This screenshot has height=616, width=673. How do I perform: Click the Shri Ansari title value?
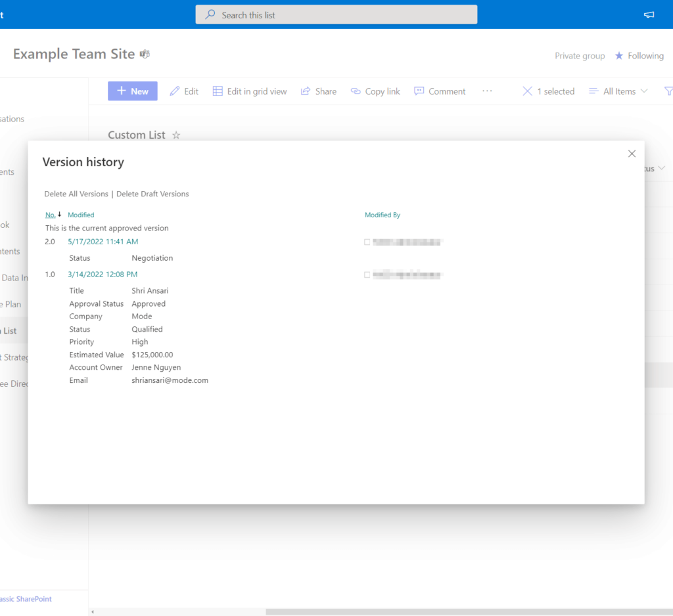coord(150,290)
